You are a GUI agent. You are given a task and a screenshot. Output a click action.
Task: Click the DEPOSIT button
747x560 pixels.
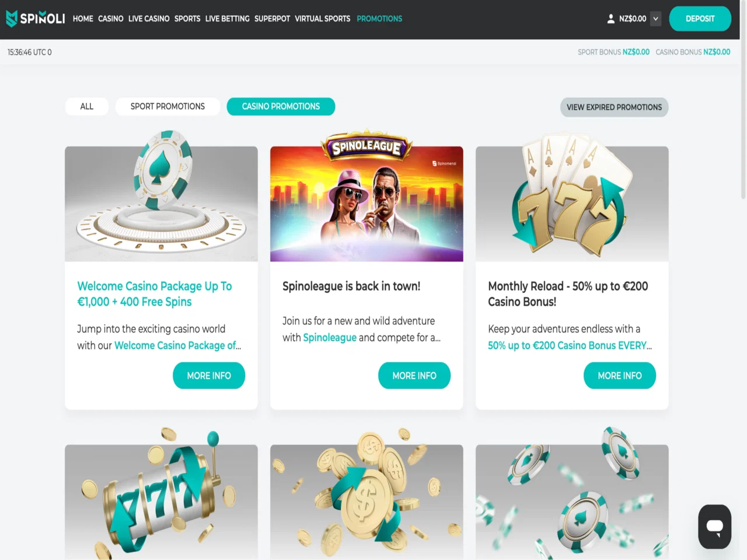pos(700,19)
